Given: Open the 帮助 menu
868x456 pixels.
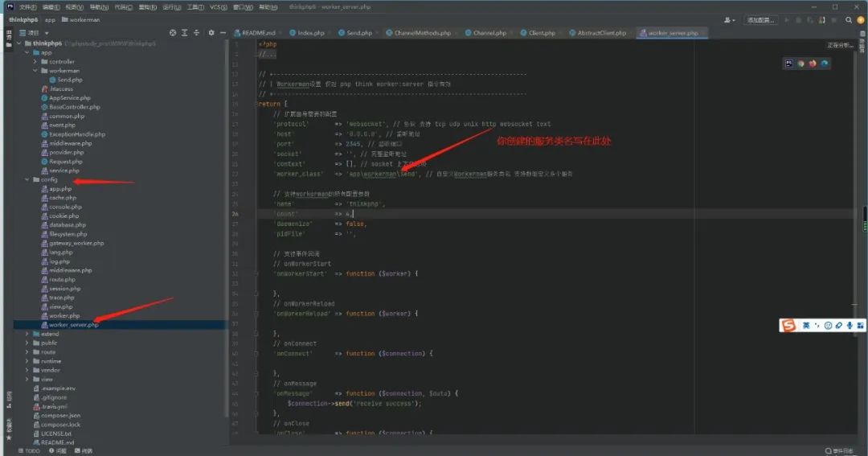Looking at the screenshot, I should [268, 7].
